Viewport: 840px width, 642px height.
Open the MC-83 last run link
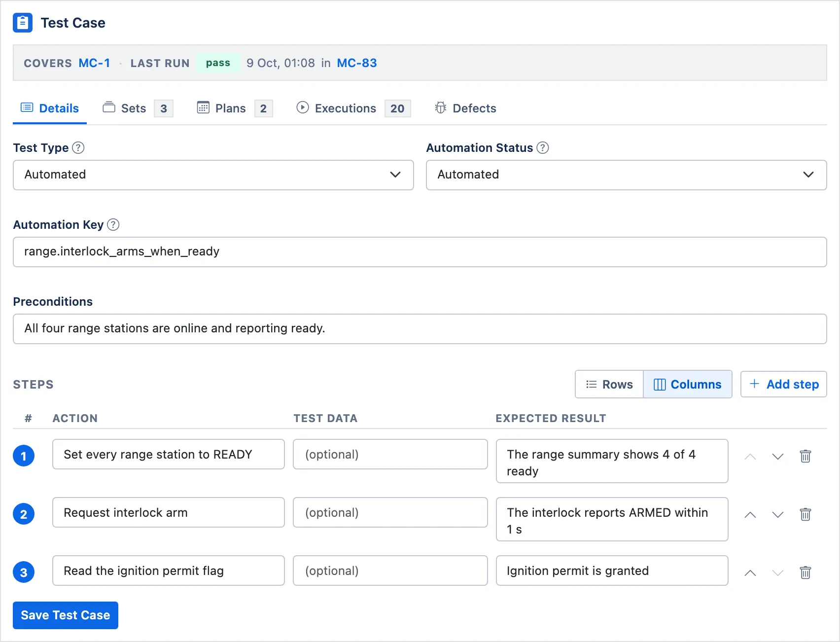coord(357,63)
